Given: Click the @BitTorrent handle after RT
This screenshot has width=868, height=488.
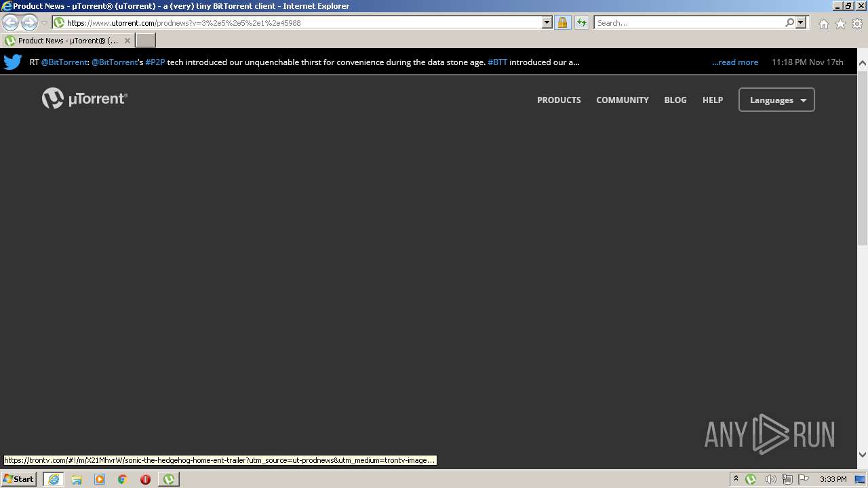Looking at the screenshot, I should (x=64, y=62).
